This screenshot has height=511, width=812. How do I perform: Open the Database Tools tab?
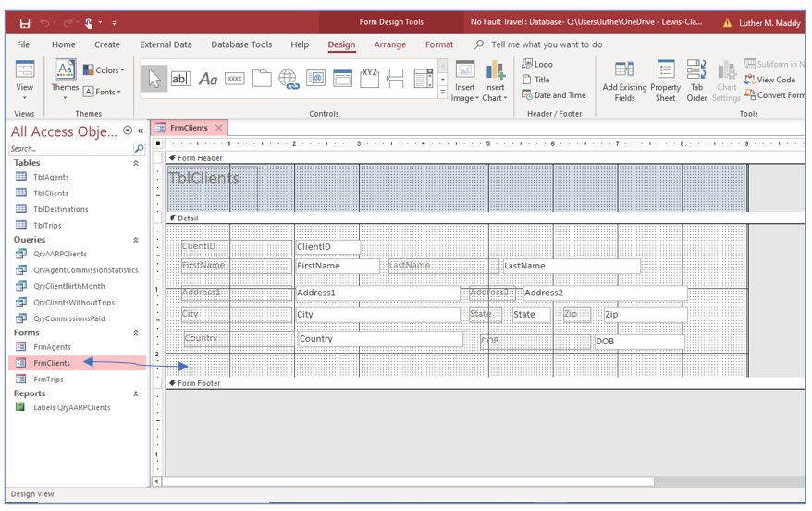[x=241, y=44]
